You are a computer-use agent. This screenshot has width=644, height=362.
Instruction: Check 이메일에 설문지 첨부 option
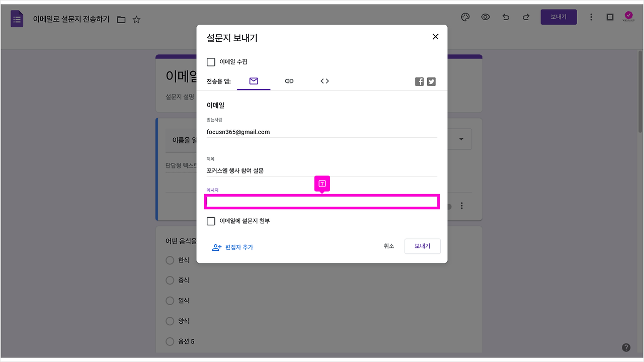211,221
